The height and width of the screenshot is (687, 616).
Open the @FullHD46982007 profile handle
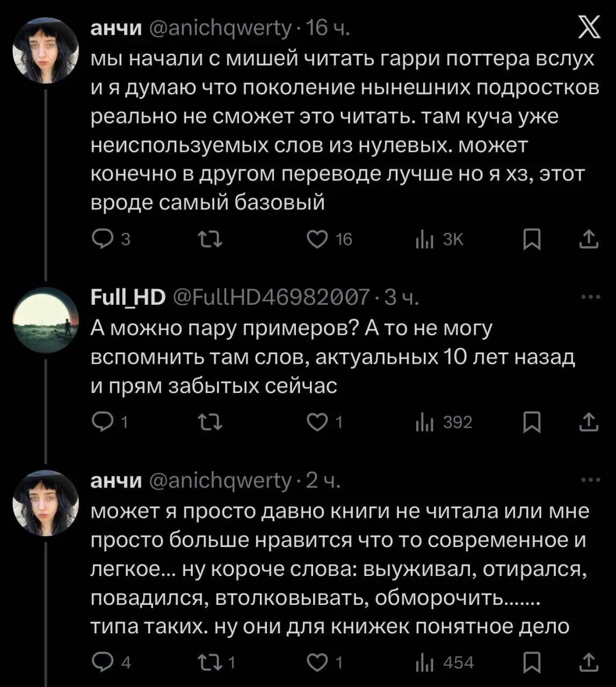click(272, 297)
